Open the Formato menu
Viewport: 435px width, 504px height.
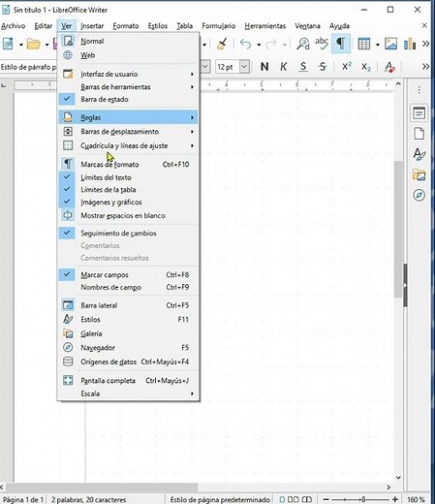126,26
